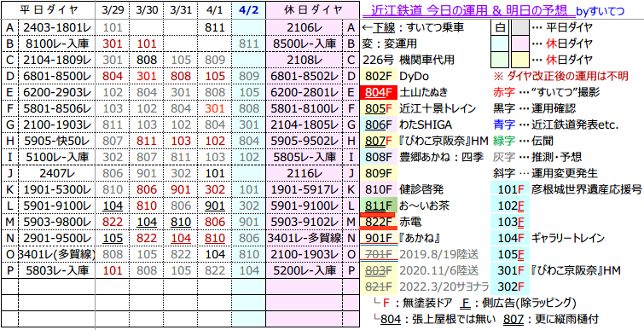The image size is (644, 330).
Task: Click the 豊郷あかね:四季 legend label
Action: [443, 158]
